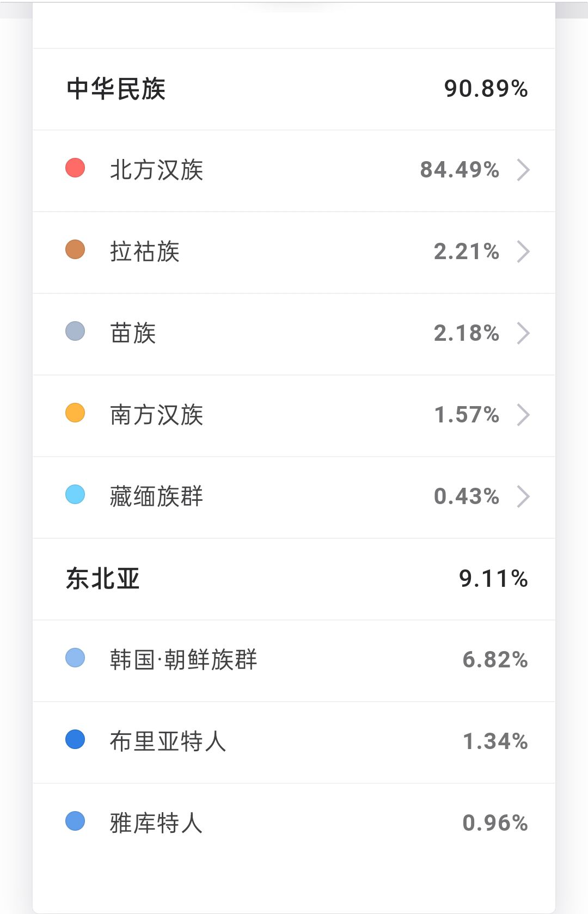Tap the blue dot beside 雅库特人
Image resolution: width=588 pixels, height=914 pixels.
(x=75, y=821)
